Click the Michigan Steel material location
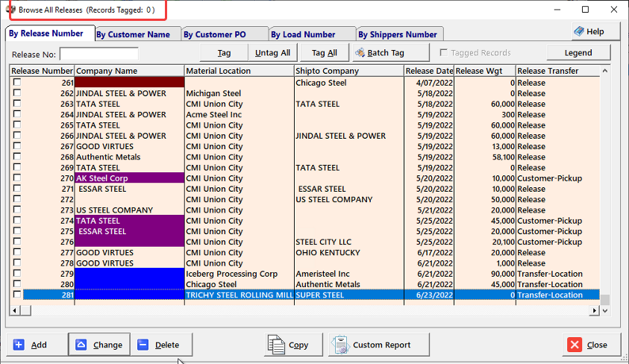This screenshot has width=629, height=364. (213, 93)
